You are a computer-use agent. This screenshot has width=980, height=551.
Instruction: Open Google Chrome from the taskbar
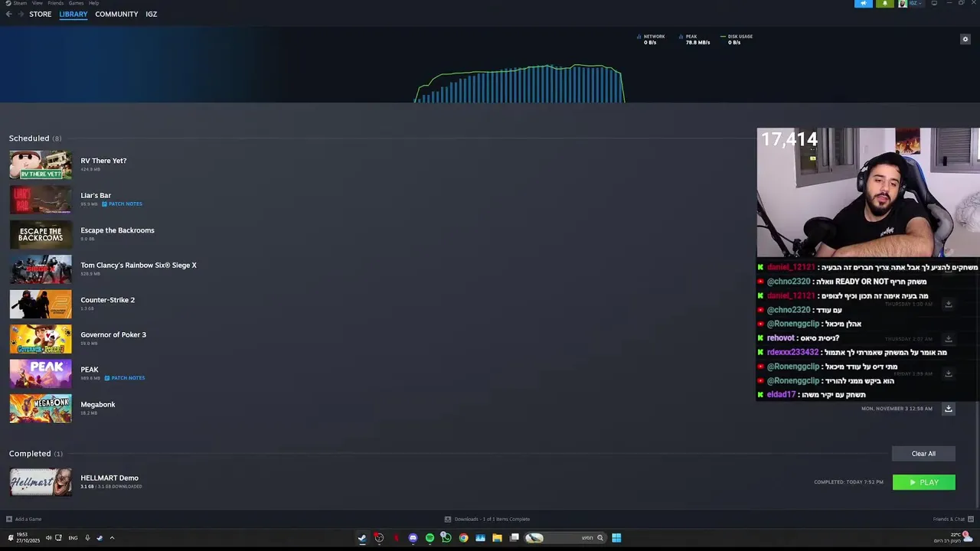pos(463,538)
